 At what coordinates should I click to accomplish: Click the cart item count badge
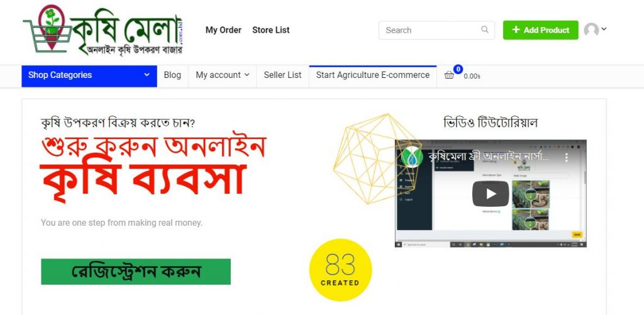(x=458, y=69)
